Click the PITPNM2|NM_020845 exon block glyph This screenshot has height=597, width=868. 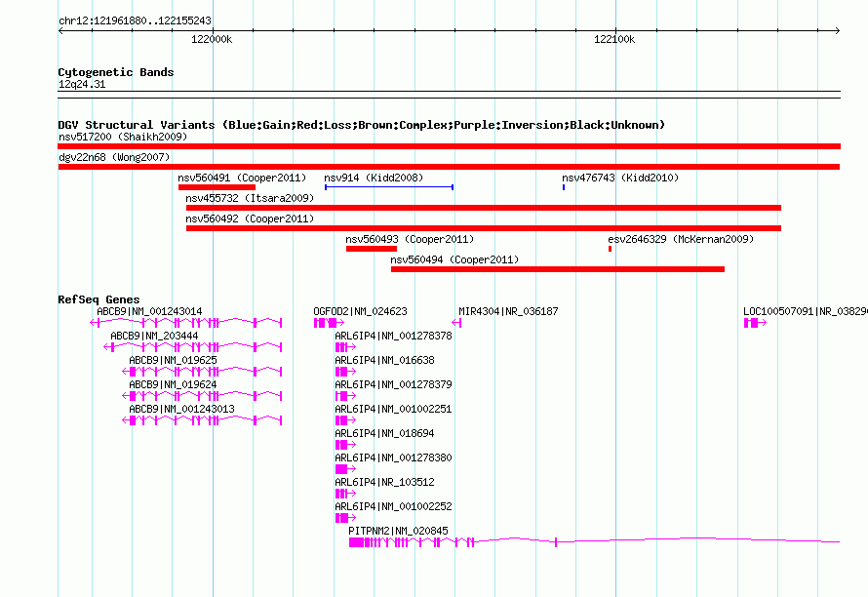coord(356,542)
